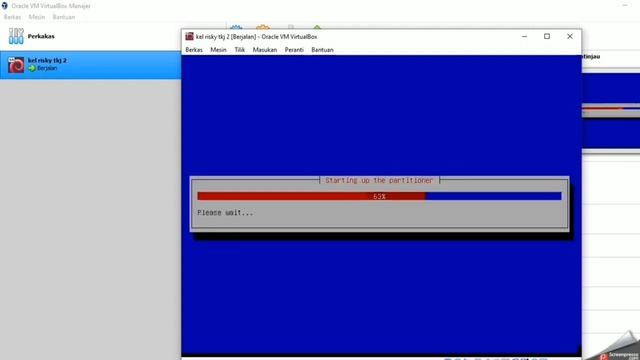Open Bantuan menu in VirtualBox Manager

pyautogui.click(x=64, y=17)
